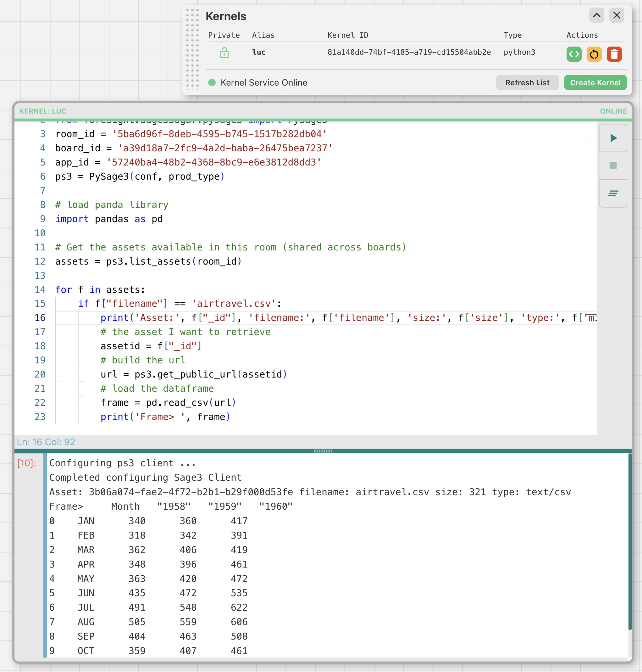Viewport: 642px width, 672px height.
Task: Click the Actions column header
Action: click(x=582, y=35)
